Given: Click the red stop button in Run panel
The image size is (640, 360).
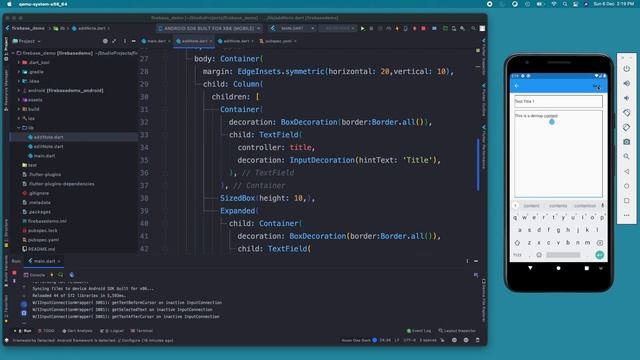Looking at the screenshot, I should pyautogui.click(x=14, y=273).
